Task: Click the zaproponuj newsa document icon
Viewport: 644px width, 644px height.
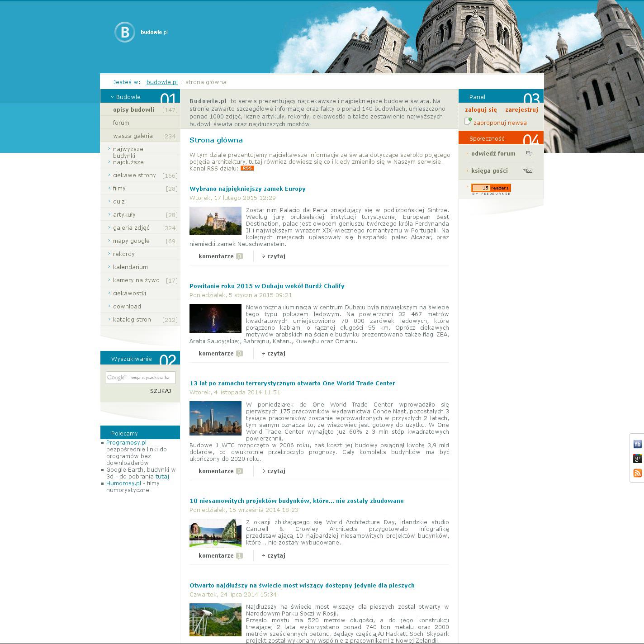Action: 468,122
